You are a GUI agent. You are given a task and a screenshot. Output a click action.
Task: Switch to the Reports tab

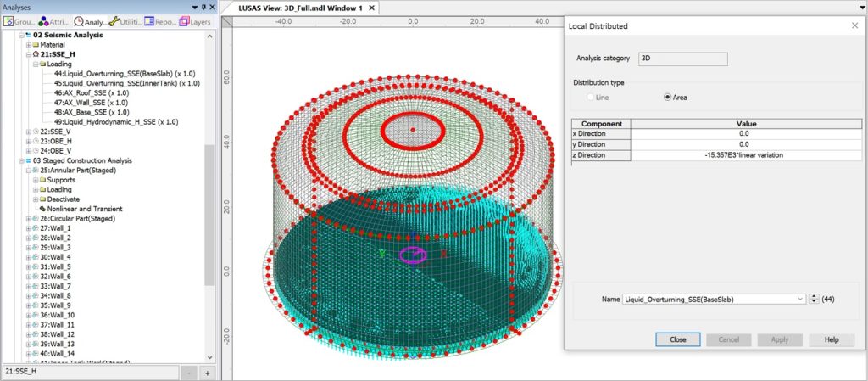pyautogui.click(x=160, y=21)
